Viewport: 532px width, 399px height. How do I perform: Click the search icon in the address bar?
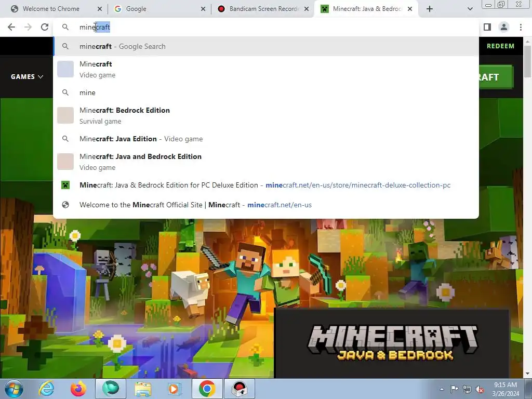coord(65,27)
